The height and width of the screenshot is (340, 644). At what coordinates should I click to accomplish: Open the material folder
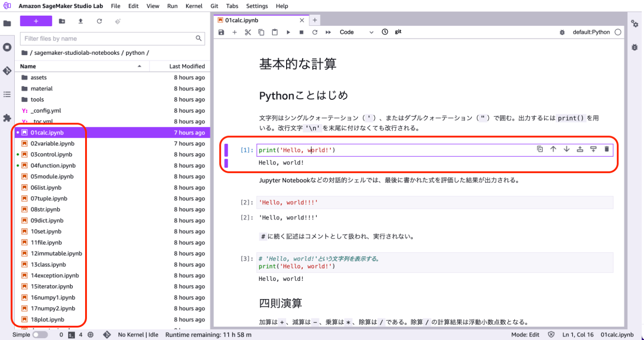click(x=113, y=89)
